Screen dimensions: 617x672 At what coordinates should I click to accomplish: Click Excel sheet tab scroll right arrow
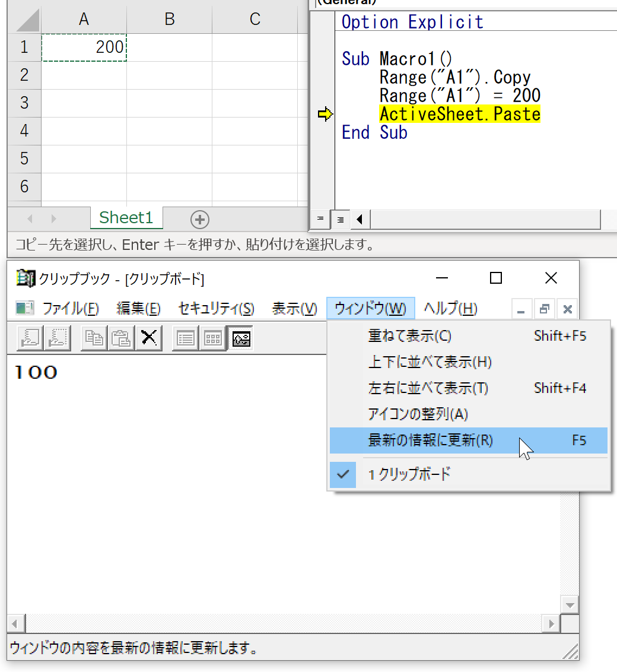53,219
